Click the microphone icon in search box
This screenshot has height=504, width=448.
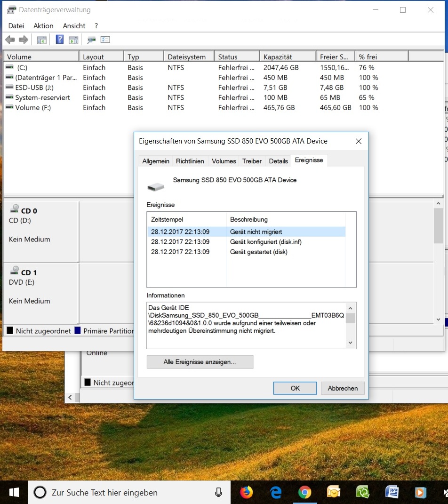click(x=218, y=492)
